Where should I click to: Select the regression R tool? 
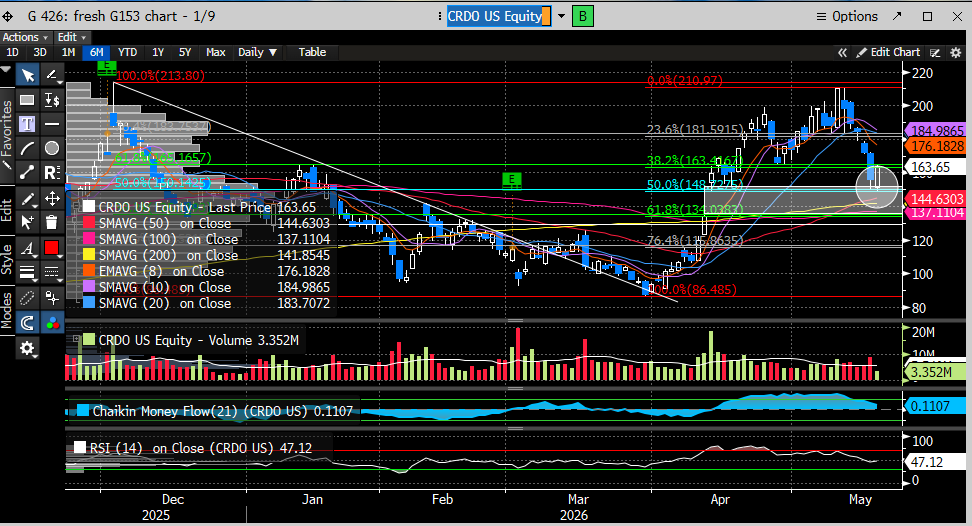pos(52,172)
